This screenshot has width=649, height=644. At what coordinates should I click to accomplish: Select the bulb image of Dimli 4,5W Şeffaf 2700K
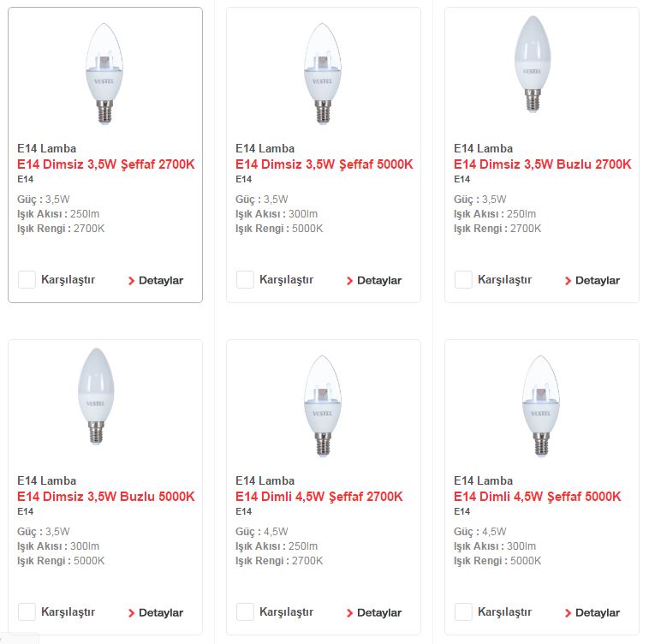(x=323, y=404)
